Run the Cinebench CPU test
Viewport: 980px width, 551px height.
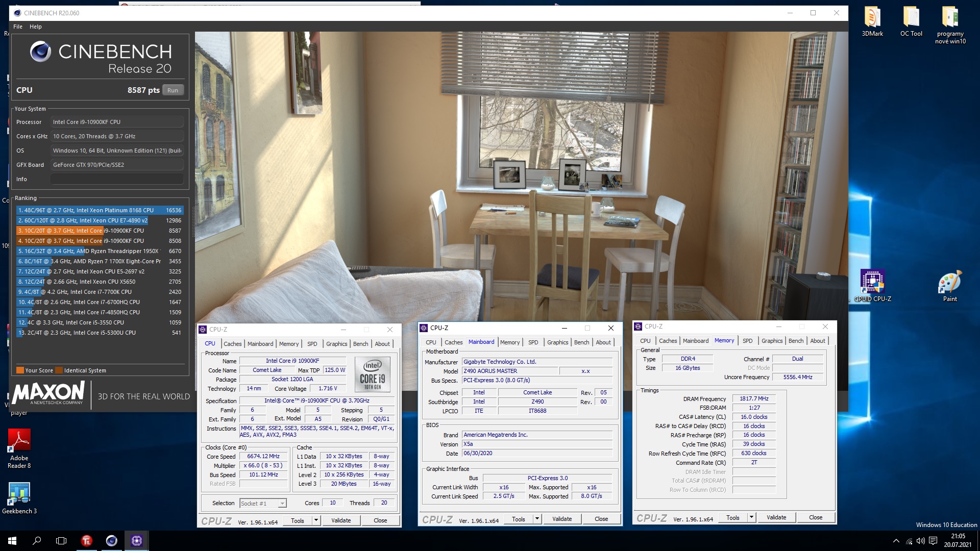tap(173, 90)
